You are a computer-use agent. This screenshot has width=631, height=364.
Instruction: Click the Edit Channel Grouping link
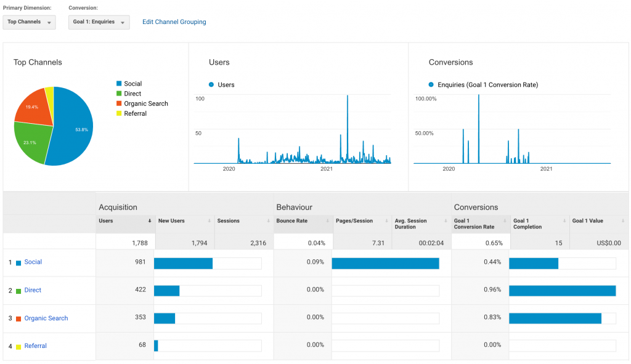pos(174,22)
